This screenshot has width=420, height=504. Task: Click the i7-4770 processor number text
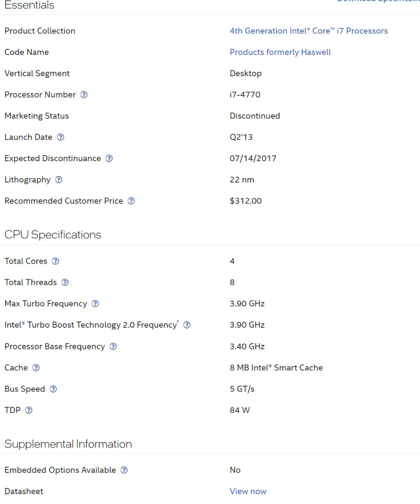pos(245,95)
